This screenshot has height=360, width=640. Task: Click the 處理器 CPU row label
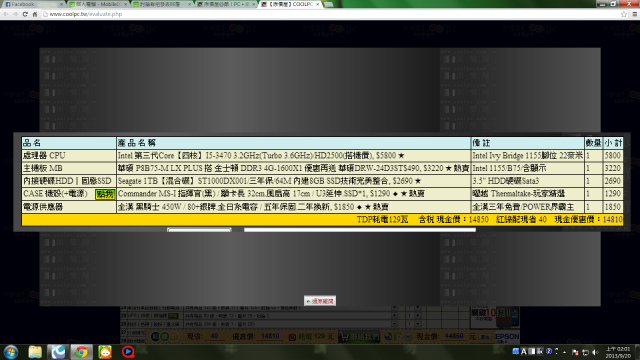(44, 156)
